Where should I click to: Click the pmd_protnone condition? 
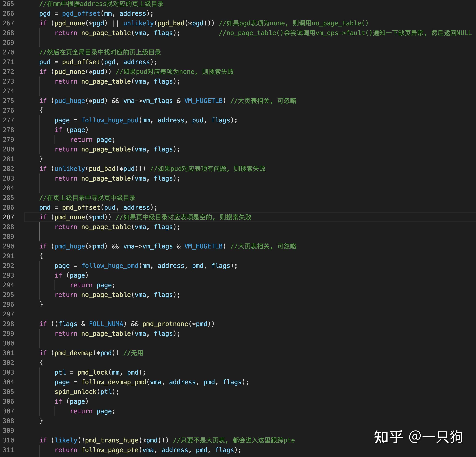tap(165, 324)
